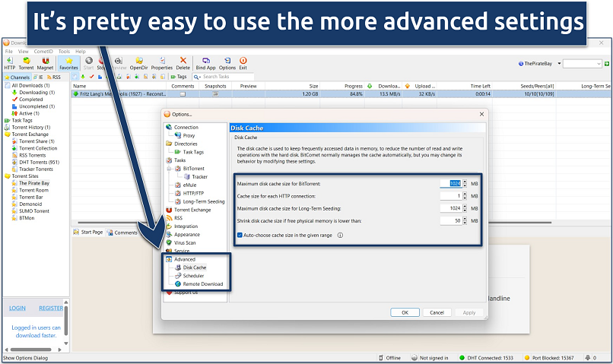Select Advanced in the Options tree

point(185,259)
